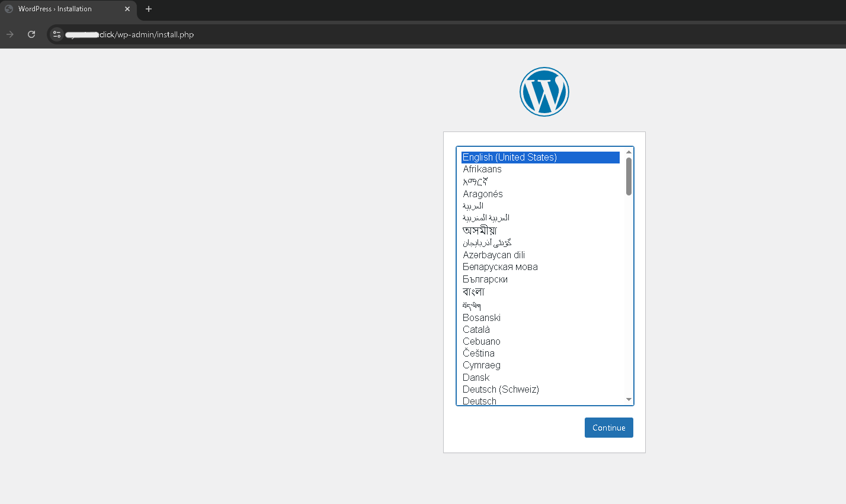The image size is (846, 504).
Task: Select Aragonés in language list
Action: pos(540,194)
